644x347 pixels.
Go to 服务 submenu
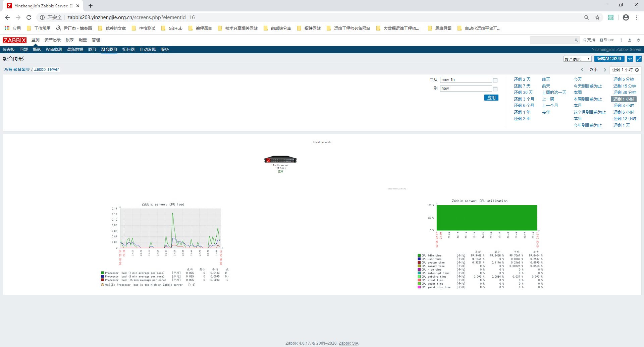coord(165,50)
